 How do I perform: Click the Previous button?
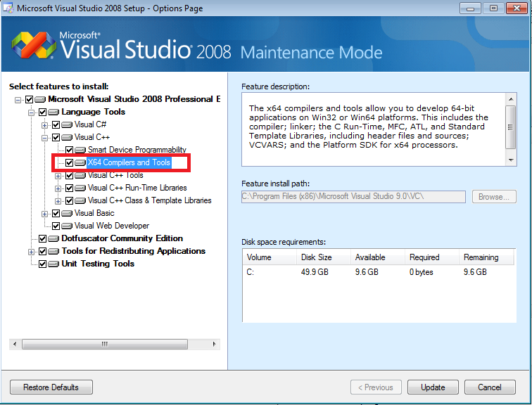point(376,387)
